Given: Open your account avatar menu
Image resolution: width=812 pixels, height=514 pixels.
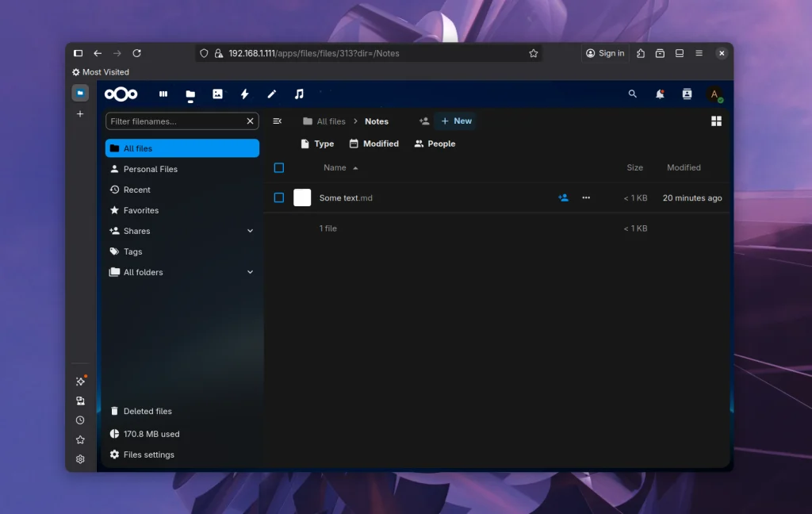Looking at the screenshot, I should [714, 94].
